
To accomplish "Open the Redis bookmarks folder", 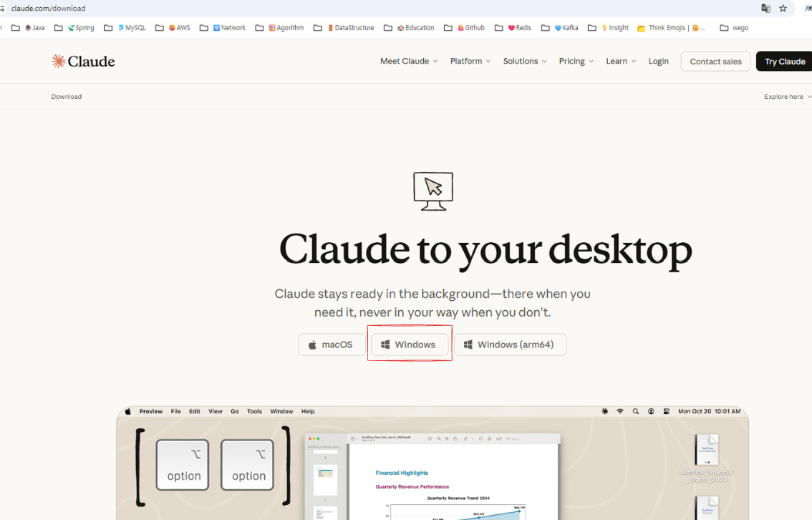I will [x=513, y=28].
